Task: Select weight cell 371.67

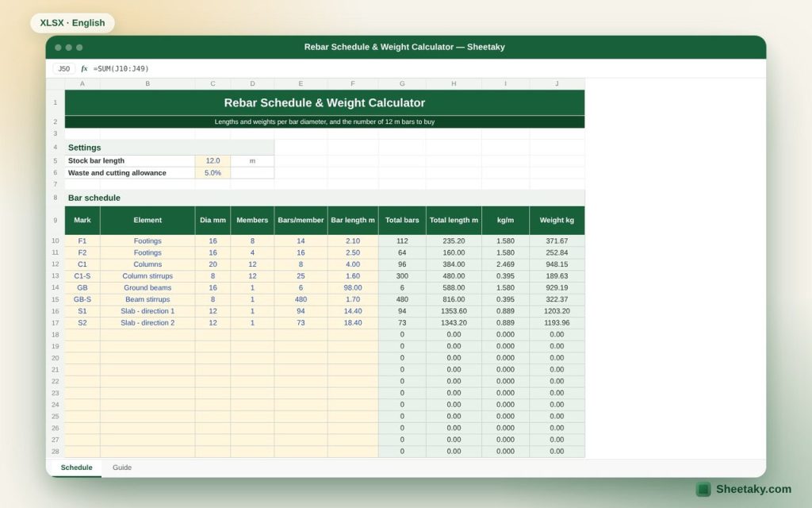Action: 557,241
